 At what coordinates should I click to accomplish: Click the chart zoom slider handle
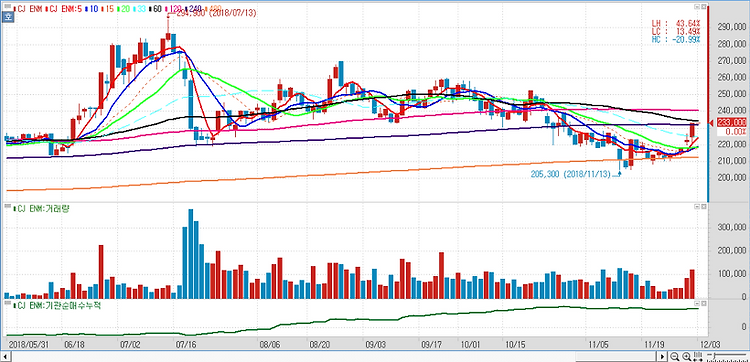point(715,356)
